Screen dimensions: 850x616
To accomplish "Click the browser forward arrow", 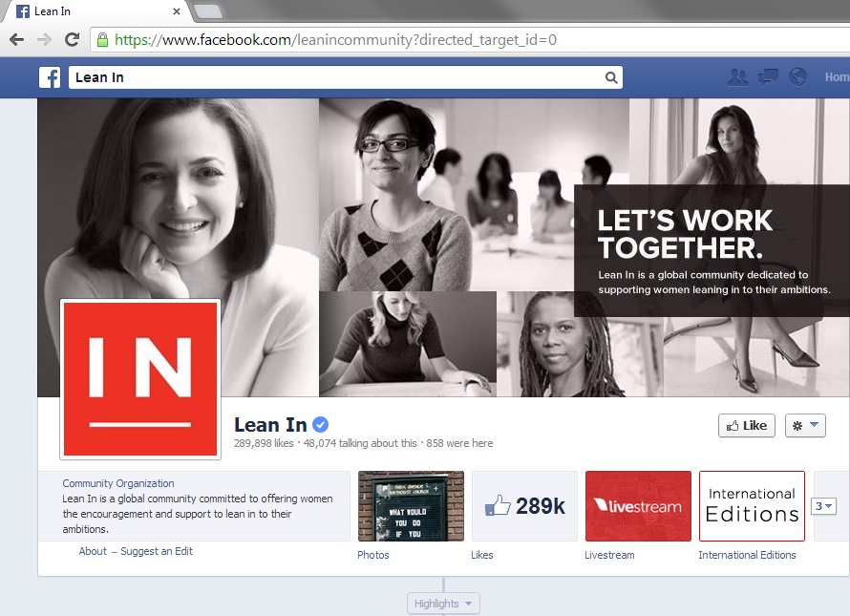I will (45, 39).
